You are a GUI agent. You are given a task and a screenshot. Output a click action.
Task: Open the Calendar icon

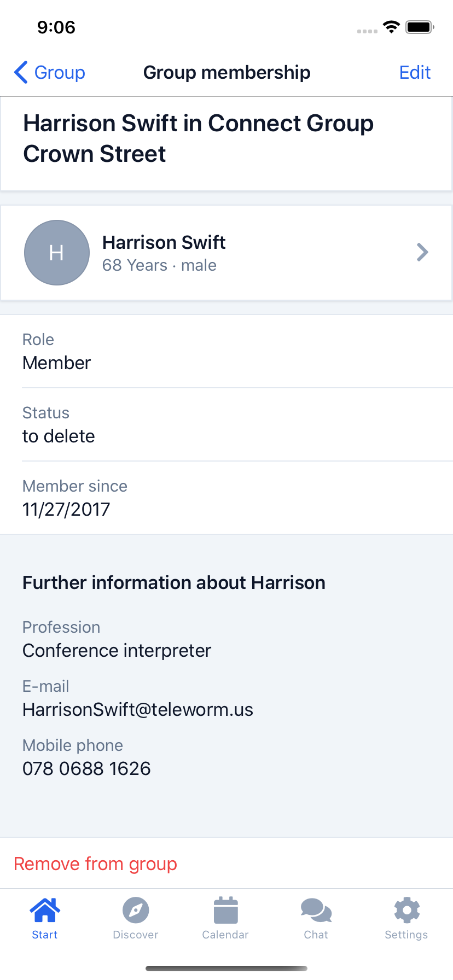(225, 910)
